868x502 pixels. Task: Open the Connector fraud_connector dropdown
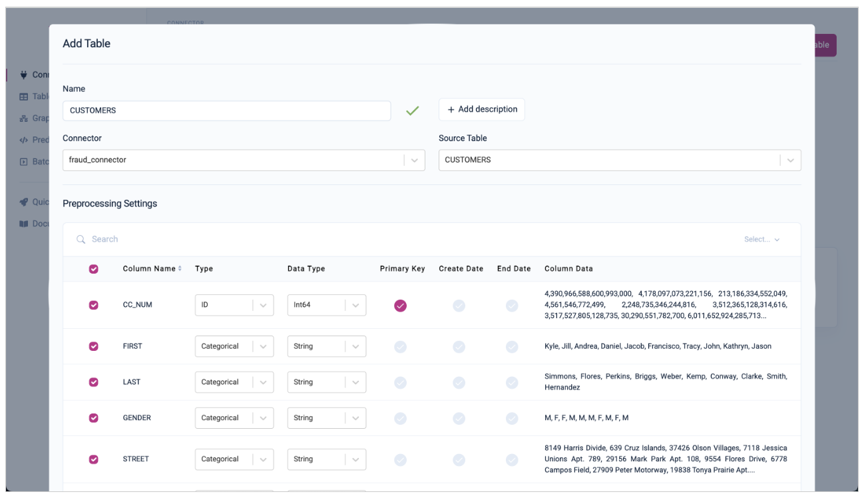[x=244, y=160]
